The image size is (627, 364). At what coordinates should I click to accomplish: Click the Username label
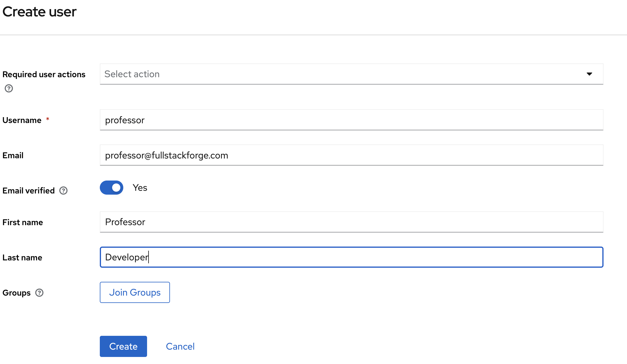click(22, 120)
